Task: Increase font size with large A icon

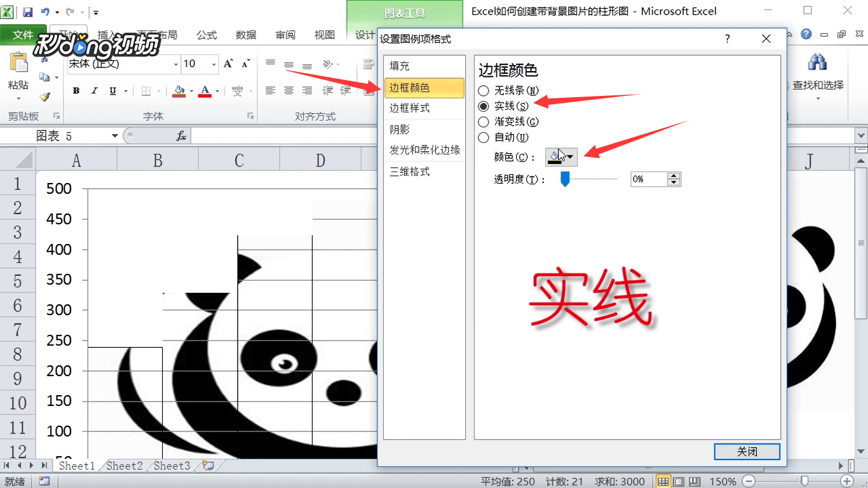Action: pos(229,64)
